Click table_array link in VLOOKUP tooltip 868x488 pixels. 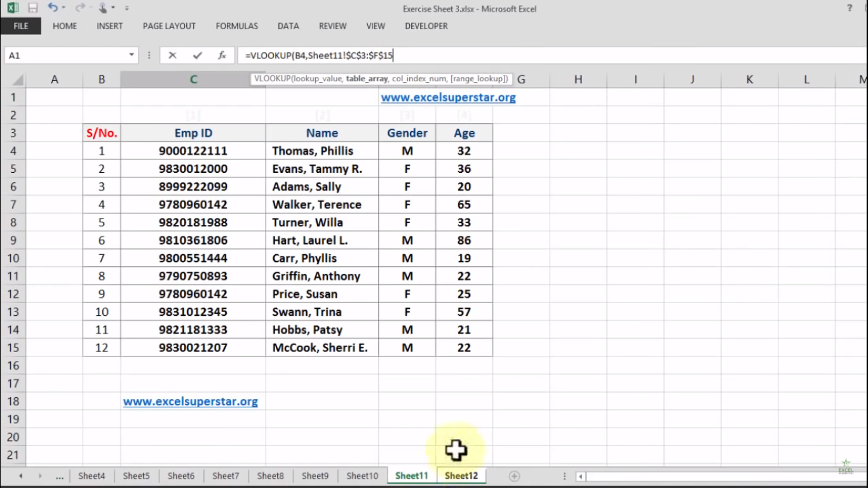click(x=365, y=79)
